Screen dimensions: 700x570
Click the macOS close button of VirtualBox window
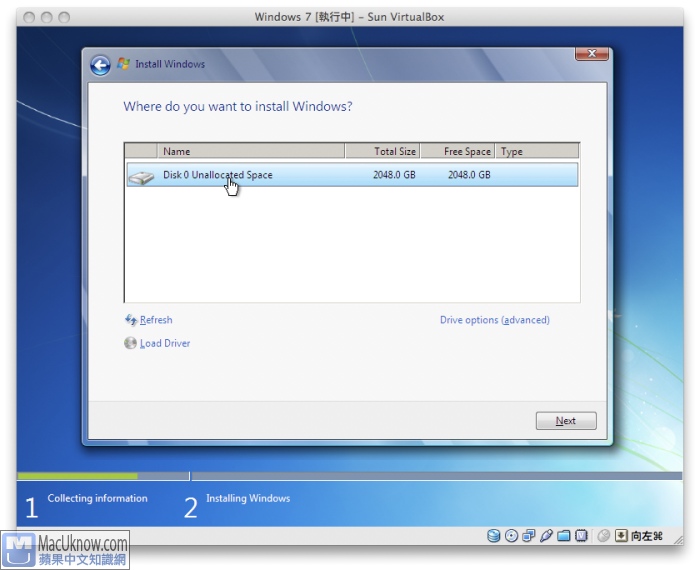(29, 17)
